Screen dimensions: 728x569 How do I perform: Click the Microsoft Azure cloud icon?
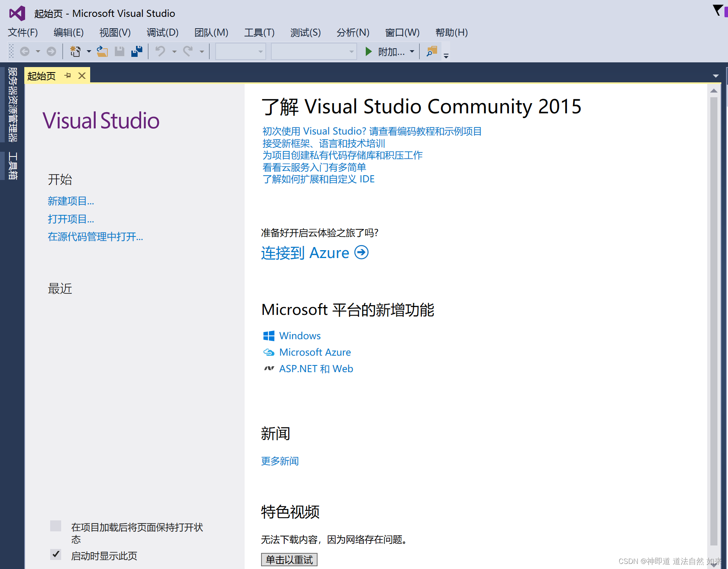pos(269,352)
